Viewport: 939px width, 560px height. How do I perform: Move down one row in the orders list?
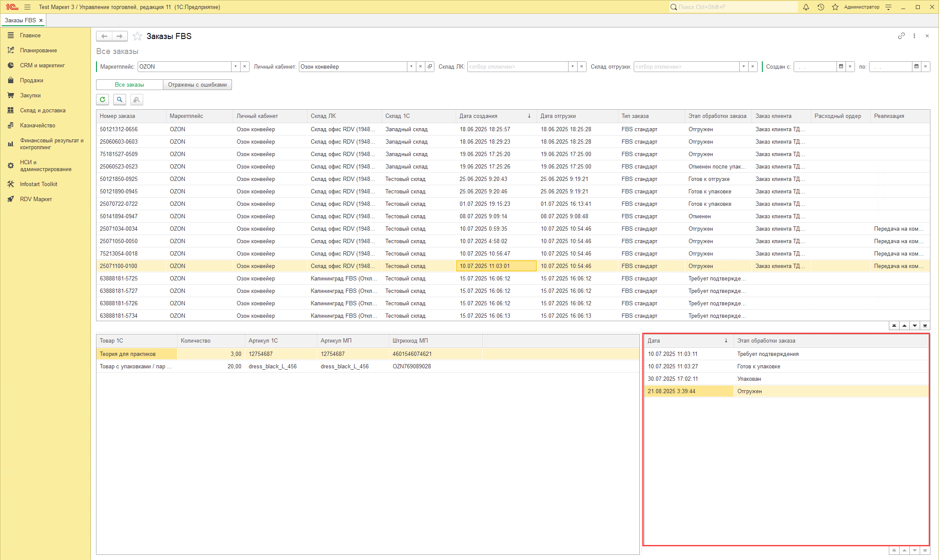click(915, 325)
